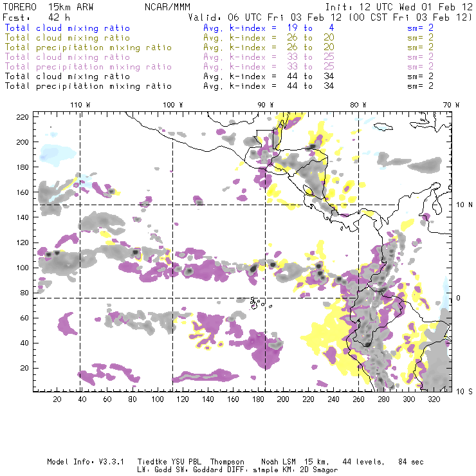Click the blue 'Avg. k-index = 19 to 4' text

tap(269, 28)
